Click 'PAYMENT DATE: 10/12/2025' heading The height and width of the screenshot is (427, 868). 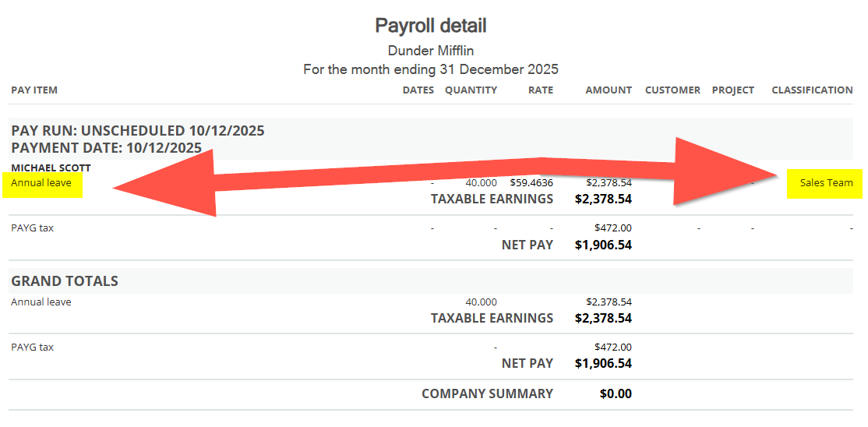pyautogui.click(x=106, y=148)
